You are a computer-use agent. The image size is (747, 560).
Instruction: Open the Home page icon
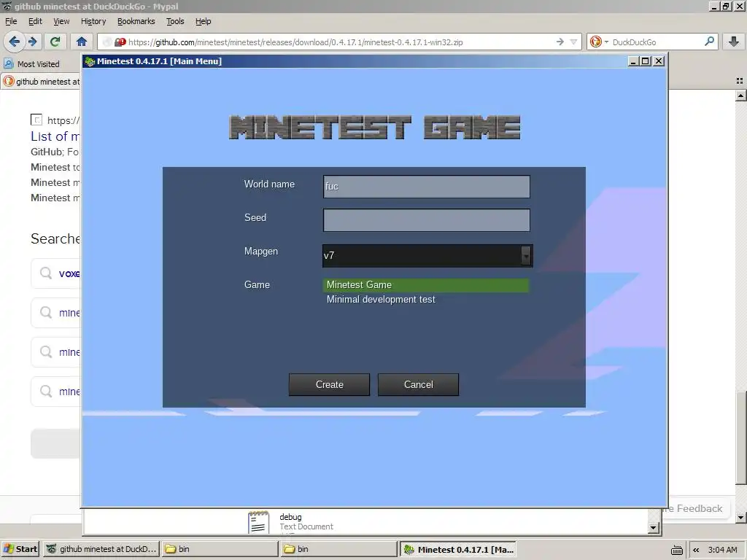point(82,42)
